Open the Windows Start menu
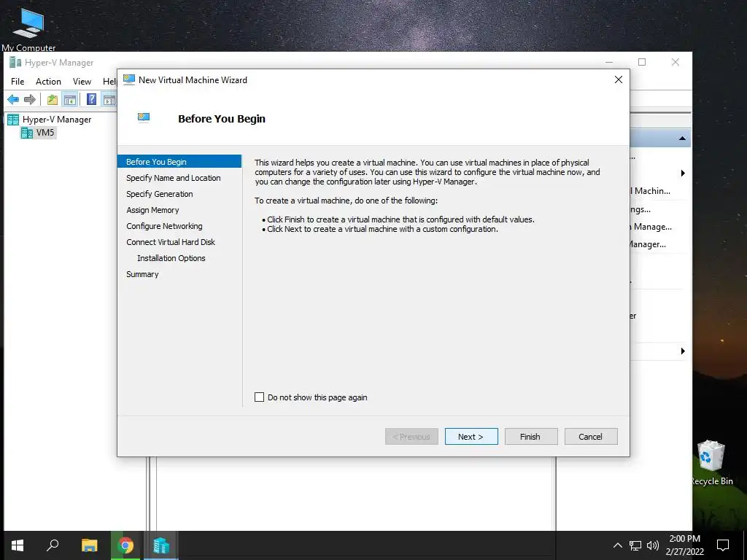747x560 pixels. pyautogui.click(x=18, y=545)
